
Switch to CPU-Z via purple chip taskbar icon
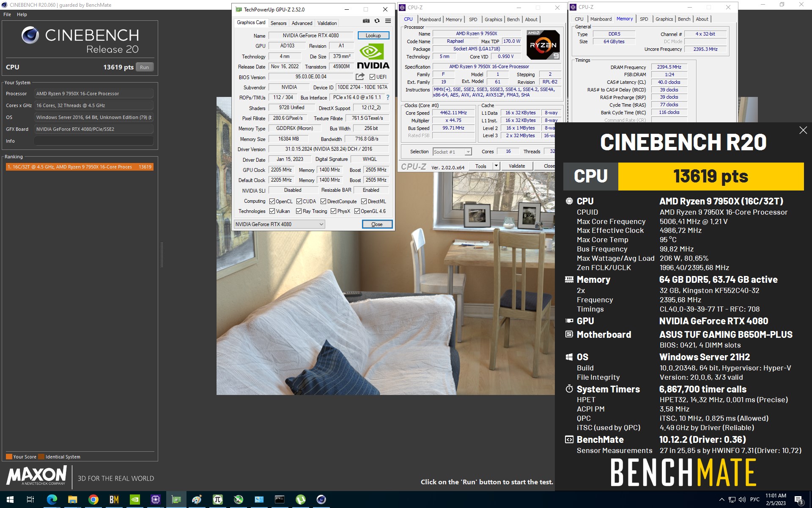coord(155,500)
